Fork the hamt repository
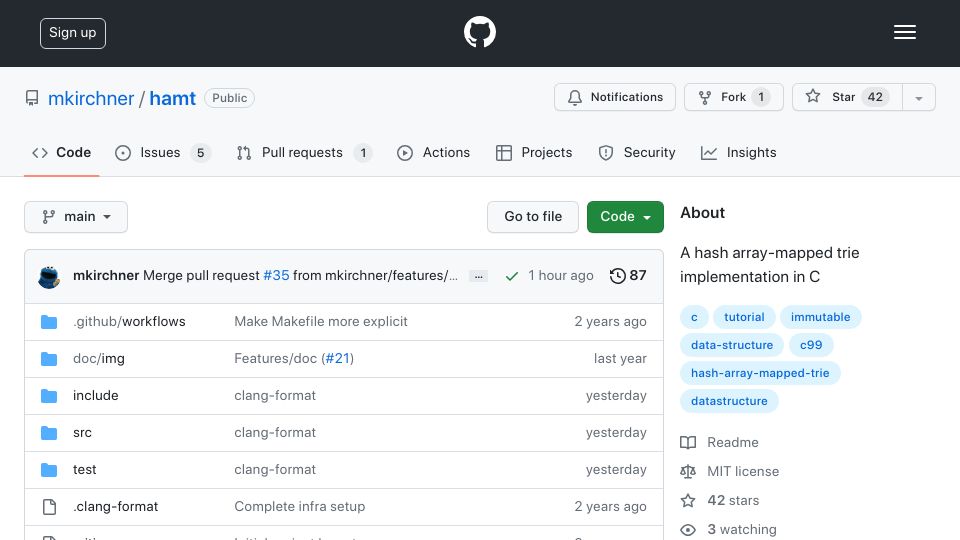 click(x=733, y=97)
